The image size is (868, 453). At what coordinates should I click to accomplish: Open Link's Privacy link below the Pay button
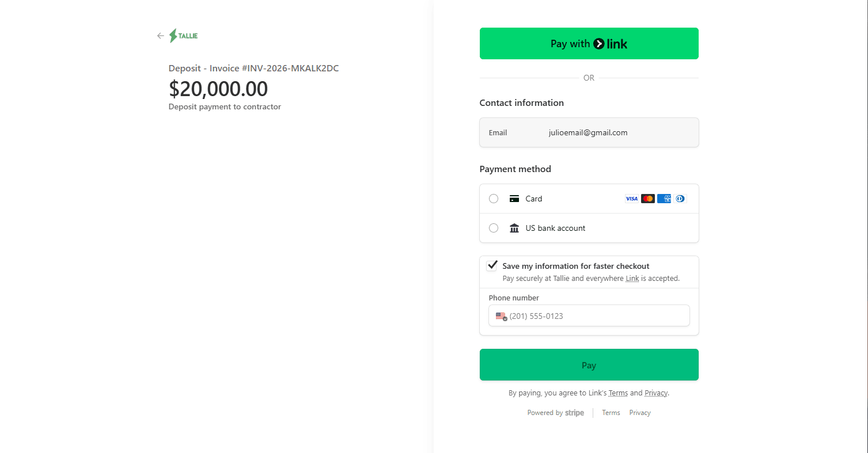pyautogui.click(x=655, y=393)
